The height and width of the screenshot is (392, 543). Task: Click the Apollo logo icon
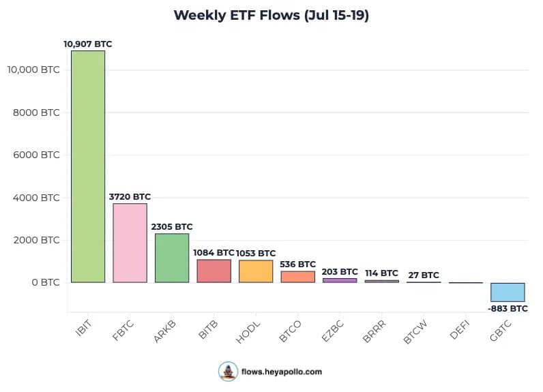point(228,372)
